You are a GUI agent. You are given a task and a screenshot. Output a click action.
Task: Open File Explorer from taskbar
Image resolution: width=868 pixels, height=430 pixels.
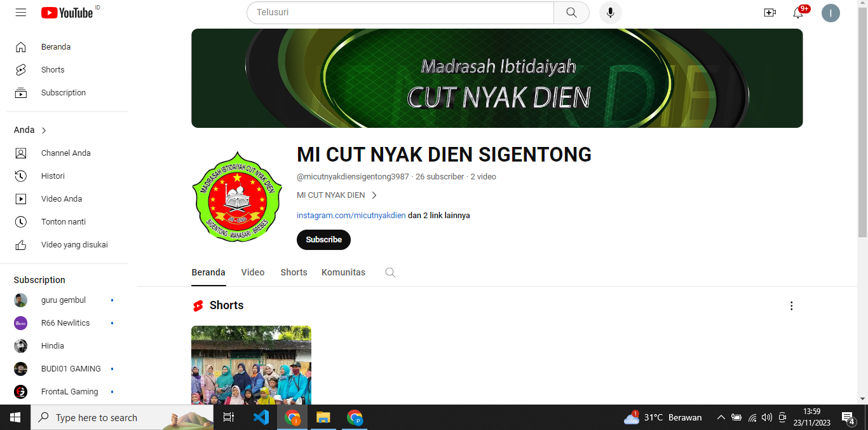[x=323, y=417]
